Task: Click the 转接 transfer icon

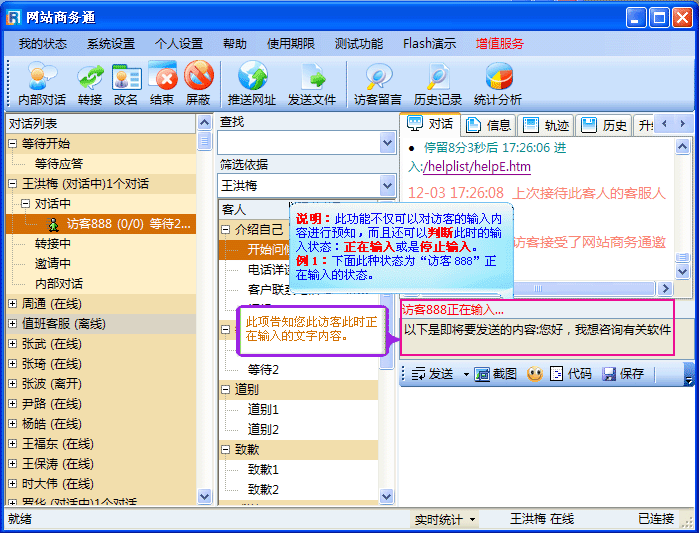Action: (x=90, y=77)
